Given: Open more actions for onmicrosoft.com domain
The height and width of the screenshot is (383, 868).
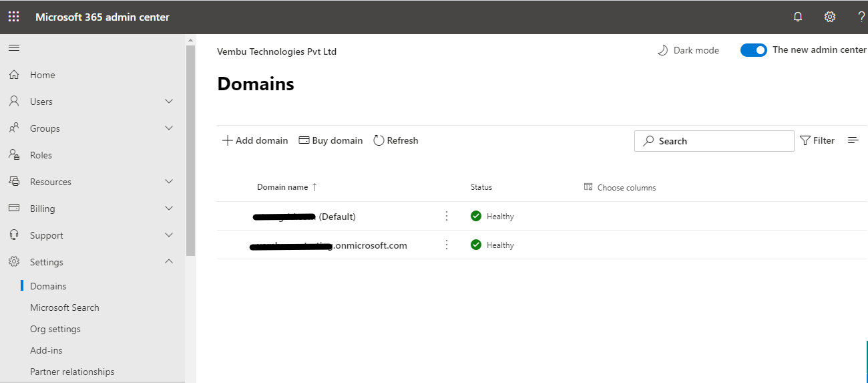Looking at the screenshot, I should coord(447,245).
